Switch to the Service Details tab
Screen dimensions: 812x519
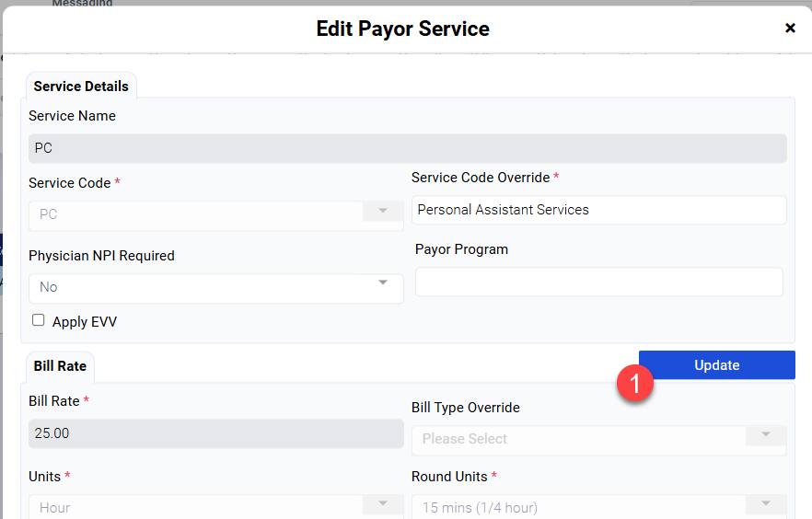click(x=81, y=86)
